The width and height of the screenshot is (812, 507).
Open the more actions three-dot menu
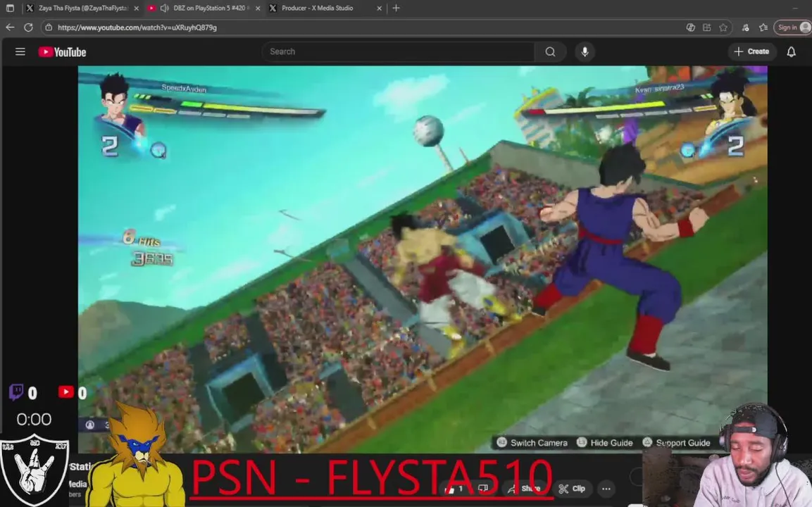[x=606, y=489]
